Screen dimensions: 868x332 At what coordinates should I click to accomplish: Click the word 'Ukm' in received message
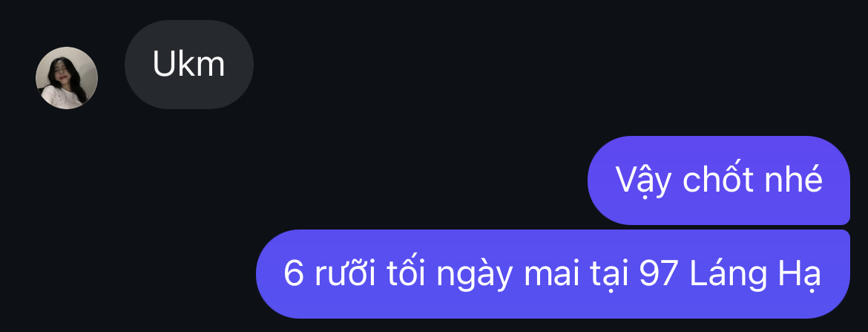188,65
